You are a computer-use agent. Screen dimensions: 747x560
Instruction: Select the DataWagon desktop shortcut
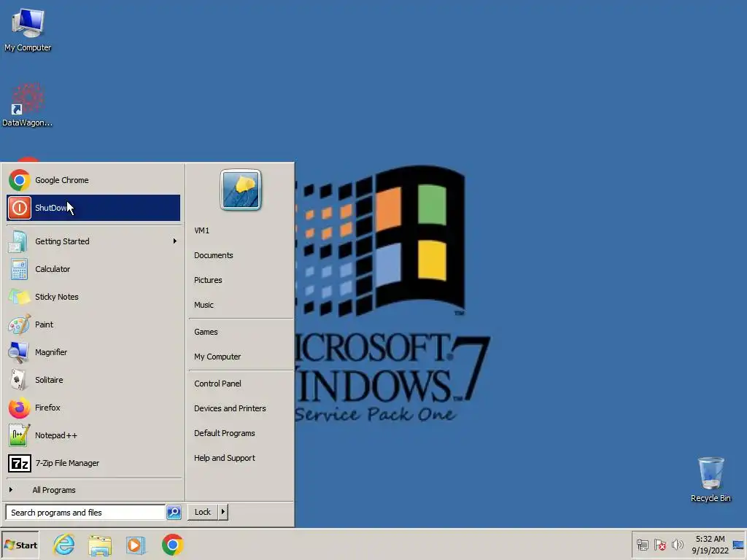(28, 105)
